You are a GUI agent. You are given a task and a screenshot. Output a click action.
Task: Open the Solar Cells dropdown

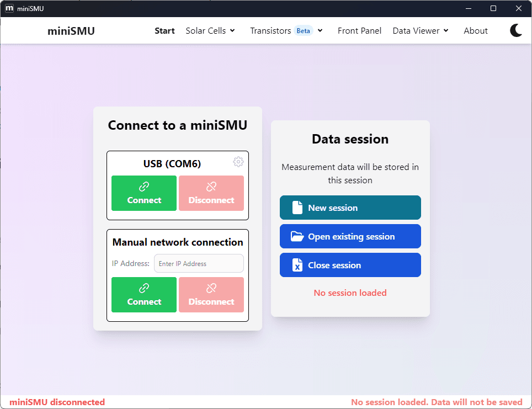[x=210, y=31]
